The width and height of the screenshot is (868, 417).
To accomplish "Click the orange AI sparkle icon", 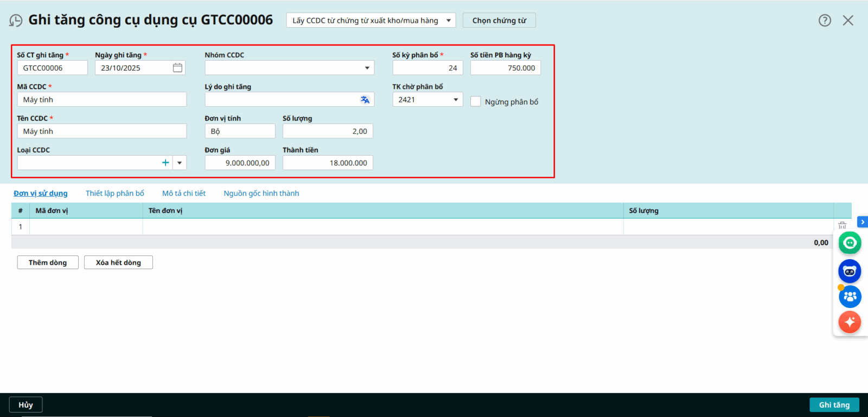I will click(850, 322).
